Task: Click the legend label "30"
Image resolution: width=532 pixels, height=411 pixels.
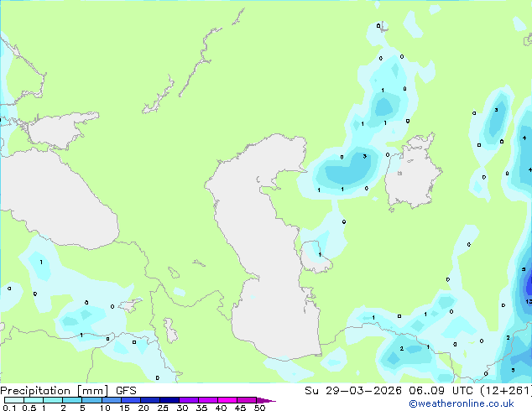Action: click(x=182, y=408)
